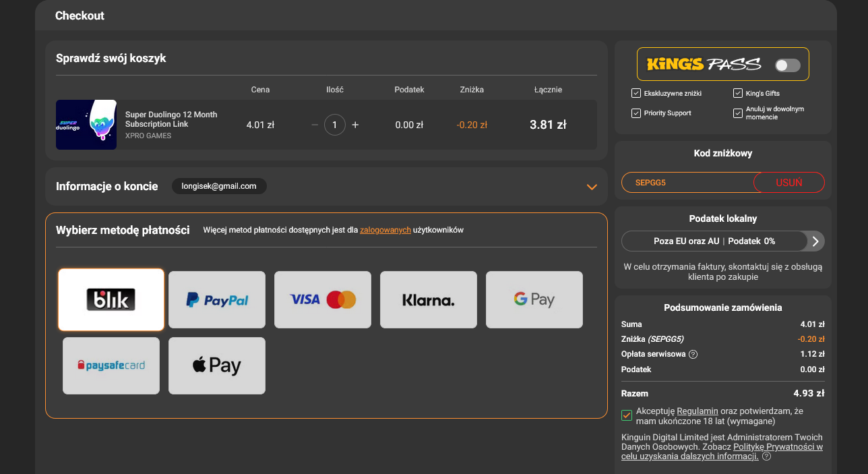Viewport: 868px width, 474px height.
Task: Click help icon after privacy policy text
Action: (766, 456)
